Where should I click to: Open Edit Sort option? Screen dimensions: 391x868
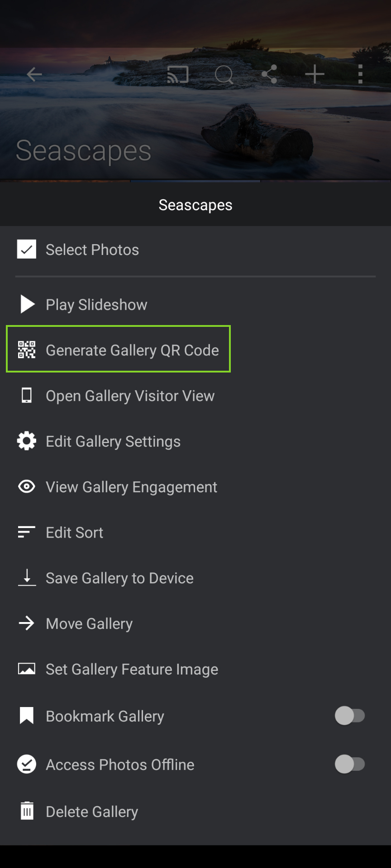tap(195, 533)
